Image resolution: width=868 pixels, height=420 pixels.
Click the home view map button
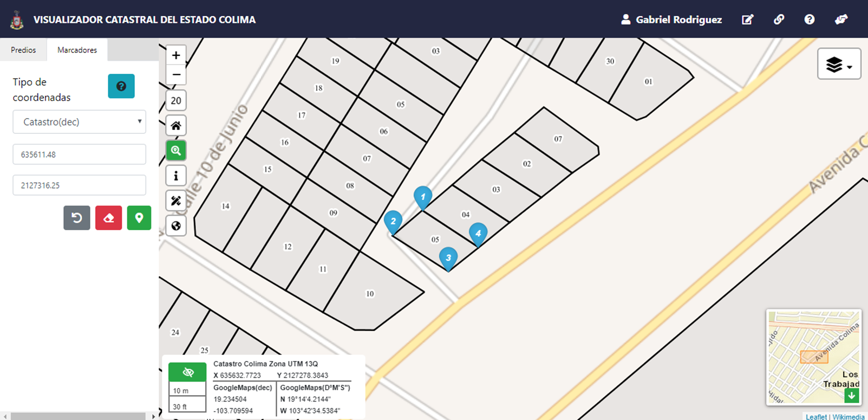[176, 126]
